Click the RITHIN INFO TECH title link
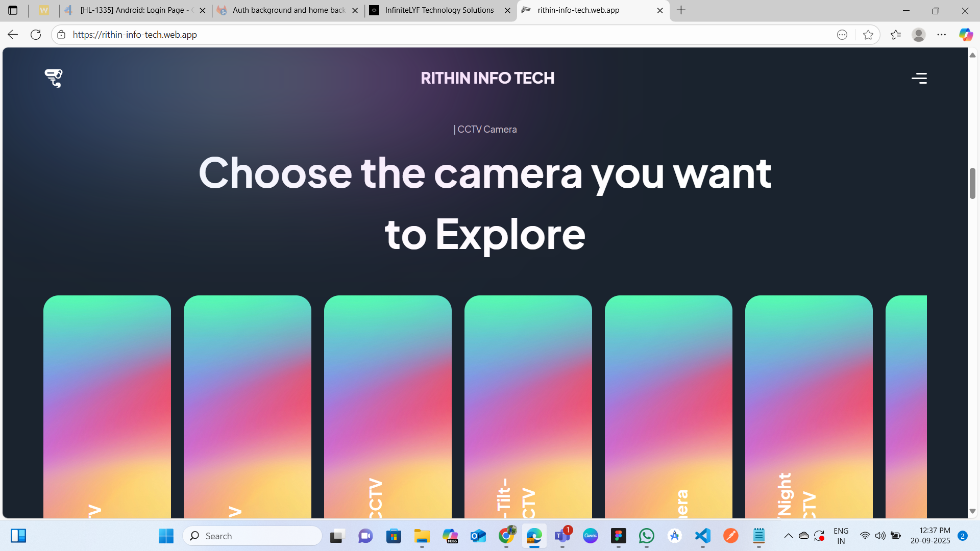980x551 pixels. click(x=487, y=78)
